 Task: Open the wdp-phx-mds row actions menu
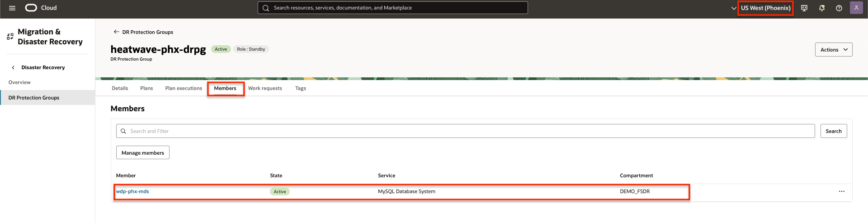point(842,191)
